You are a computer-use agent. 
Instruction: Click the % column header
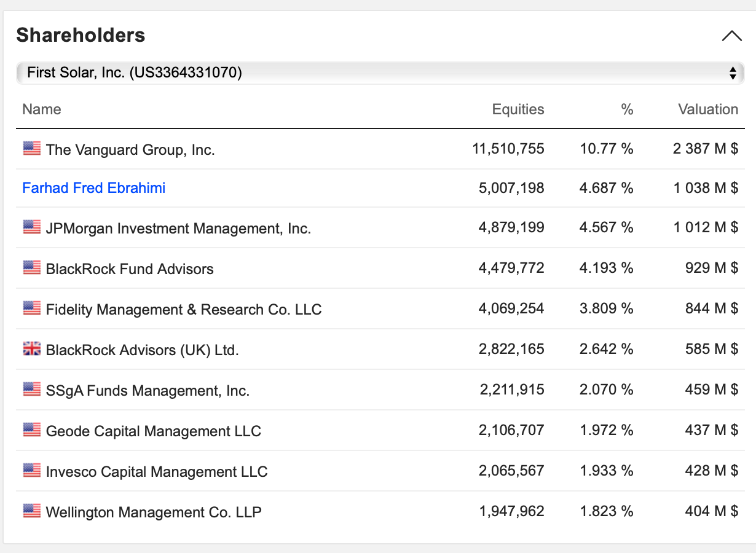pos(627,109)
